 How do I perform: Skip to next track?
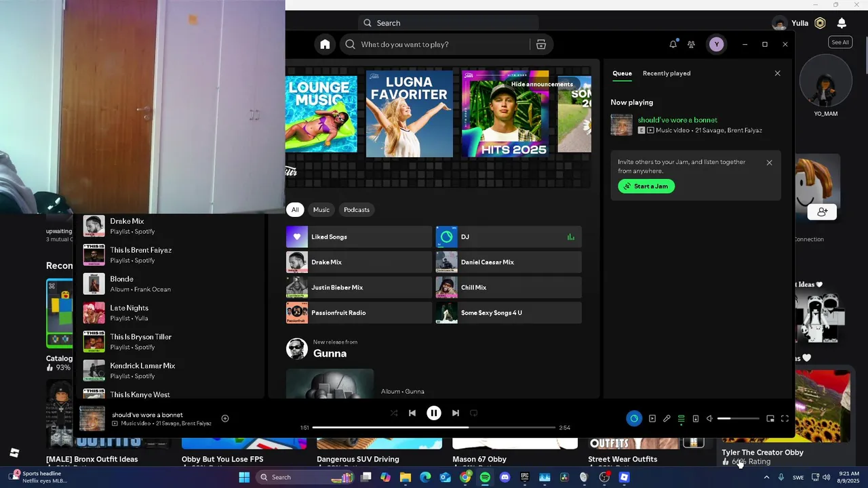coord(456,413)
